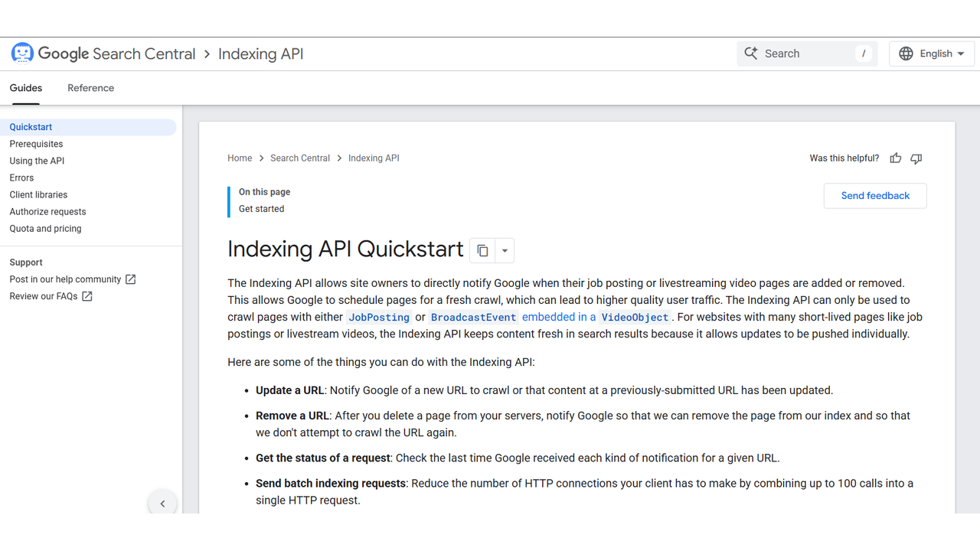The width and height of the screenshot is (980, 551).
Task: Click 'Send batch indexing requests' text
Action: [x=331, y=484]
